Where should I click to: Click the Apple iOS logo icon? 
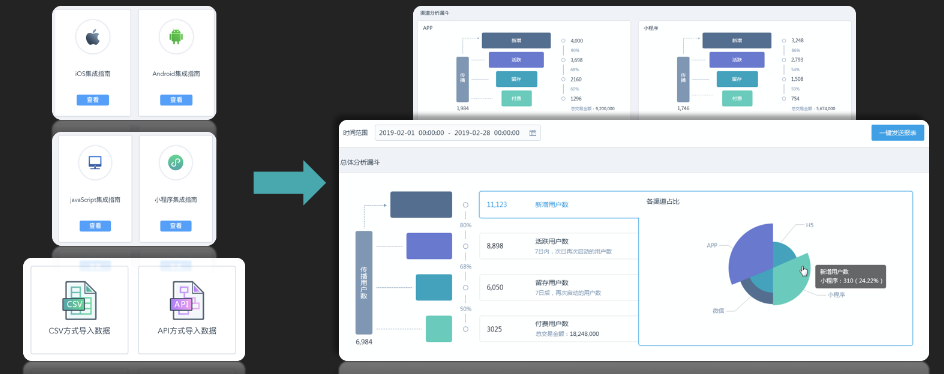click(92, 37)
